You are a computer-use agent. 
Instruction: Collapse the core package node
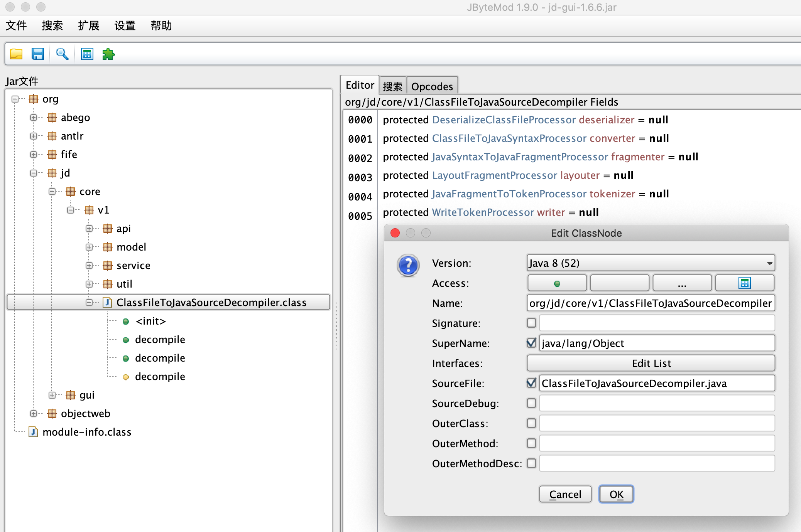[52, 192]
